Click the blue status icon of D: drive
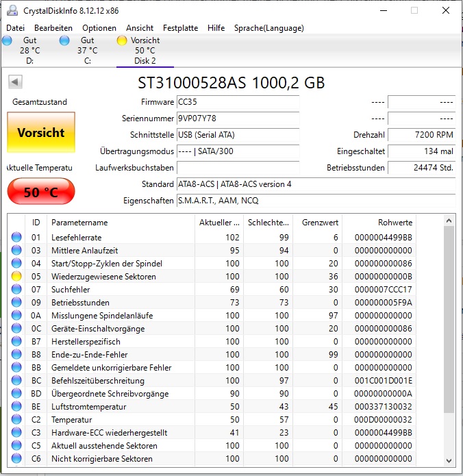The width and height of the screenshot is (463, 476). 7,40
